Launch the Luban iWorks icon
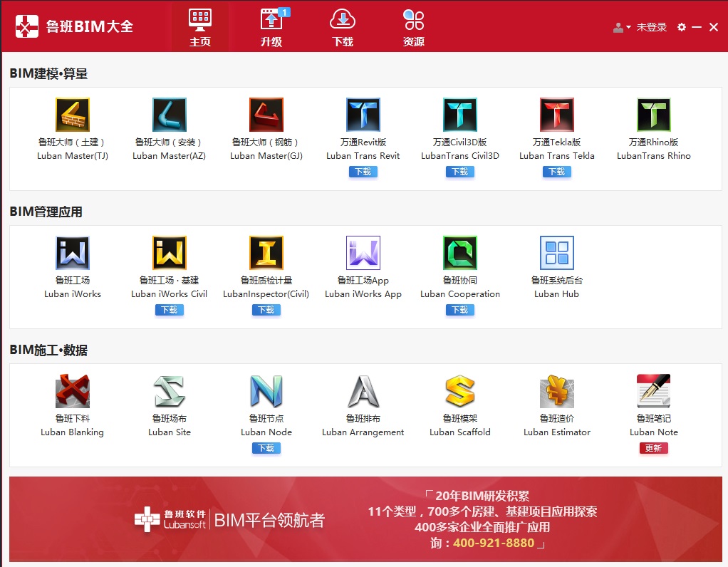The image size is (728, 567). (x=73, y=253)
